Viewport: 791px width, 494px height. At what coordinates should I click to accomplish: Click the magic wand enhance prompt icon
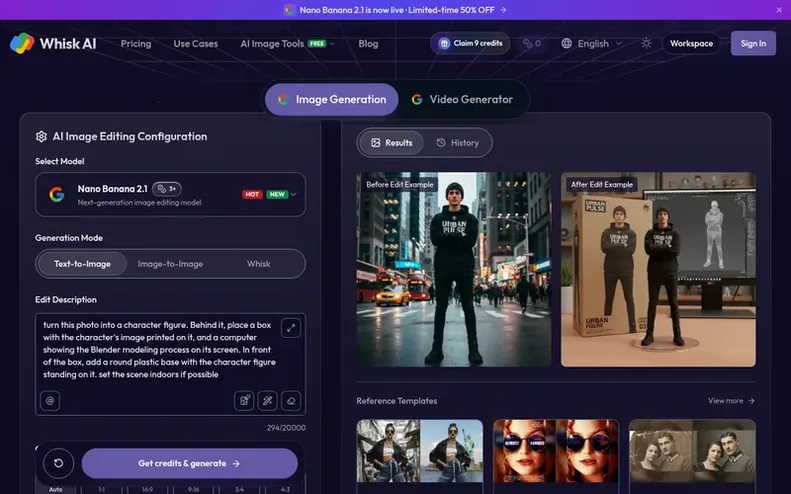click(x=267, y=401)
